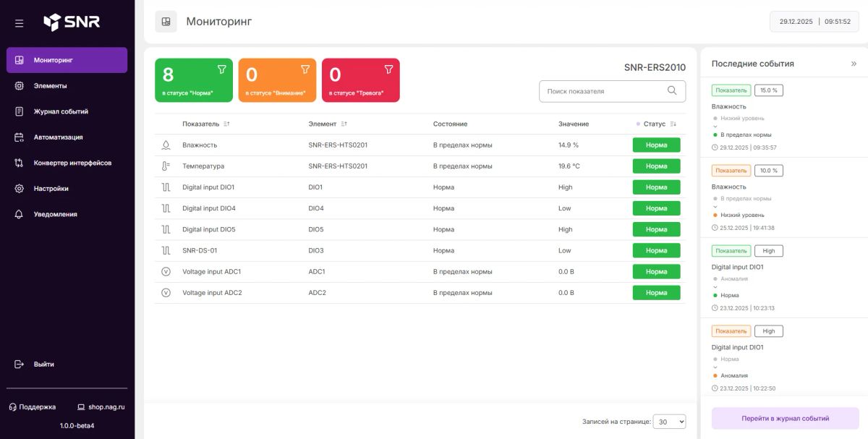Viewport: 868px width, 439px height.
Task: Open the Поддержка support link
Action: click(x=32, y=406)
